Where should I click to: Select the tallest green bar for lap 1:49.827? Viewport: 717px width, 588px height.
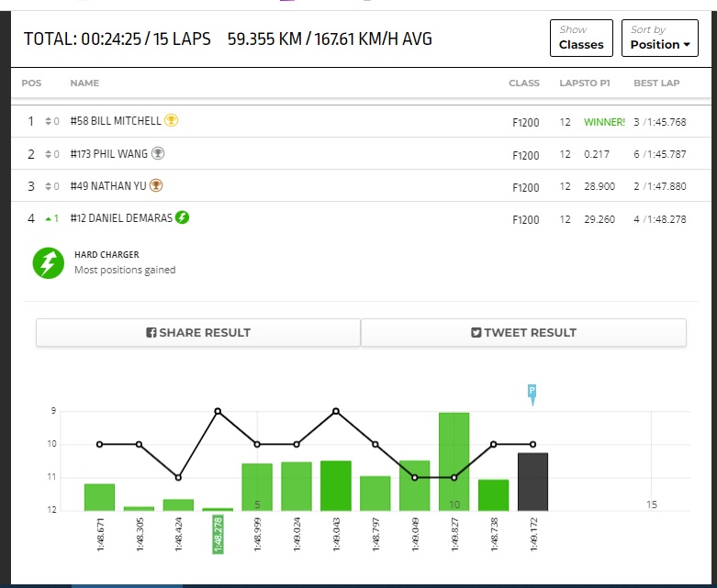tap(454, 461)
